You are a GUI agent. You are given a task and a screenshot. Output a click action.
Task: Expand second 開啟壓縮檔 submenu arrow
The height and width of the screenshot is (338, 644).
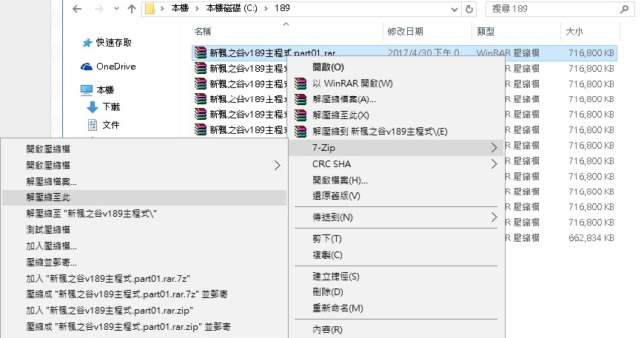(278, 166)
